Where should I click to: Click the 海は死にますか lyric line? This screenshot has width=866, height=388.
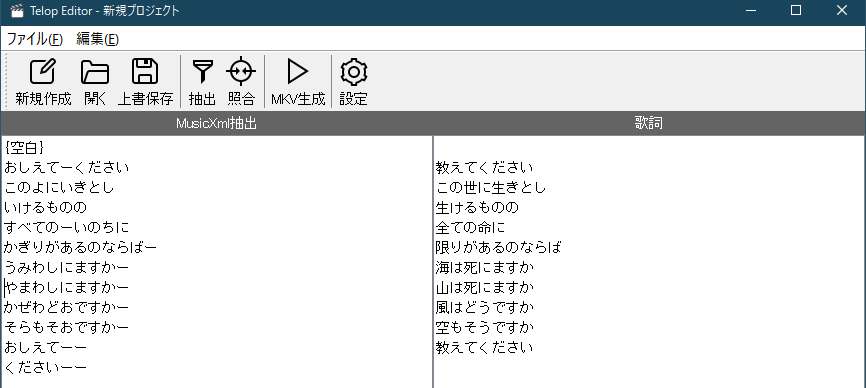pyautogui.click(x=485, y=268)
